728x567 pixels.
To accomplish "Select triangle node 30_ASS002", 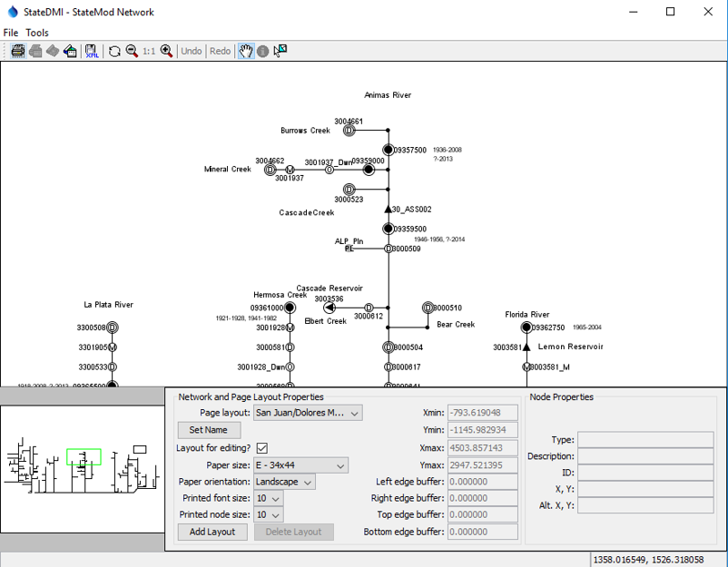I will coord(389,210).
